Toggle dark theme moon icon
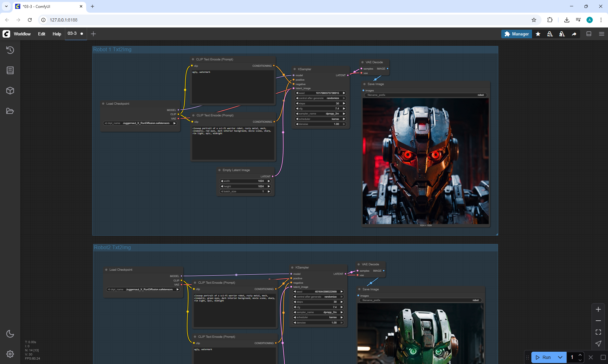Viewport: 608px width, 364px height. pyautogui.click(x=10, y=334)
